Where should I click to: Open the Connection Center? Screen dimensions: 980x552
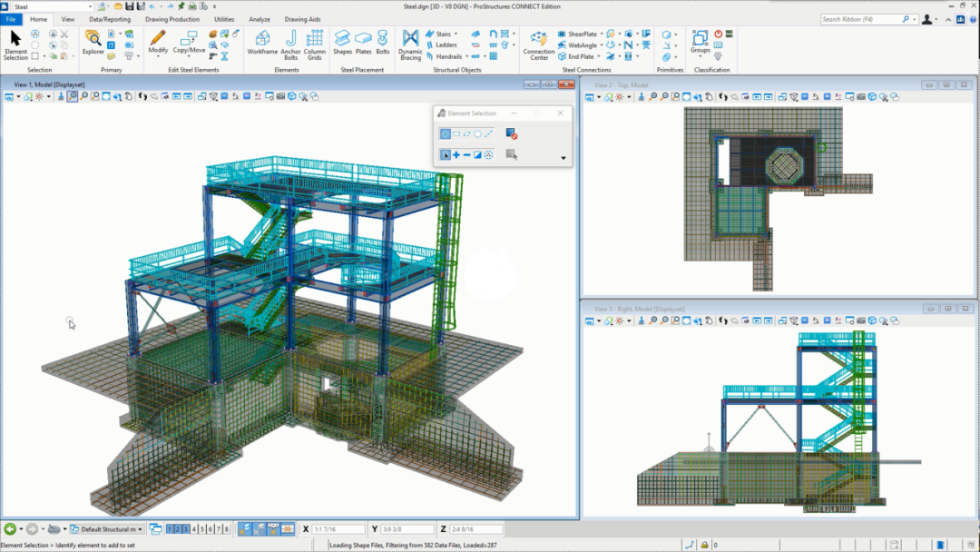point(539,45)
